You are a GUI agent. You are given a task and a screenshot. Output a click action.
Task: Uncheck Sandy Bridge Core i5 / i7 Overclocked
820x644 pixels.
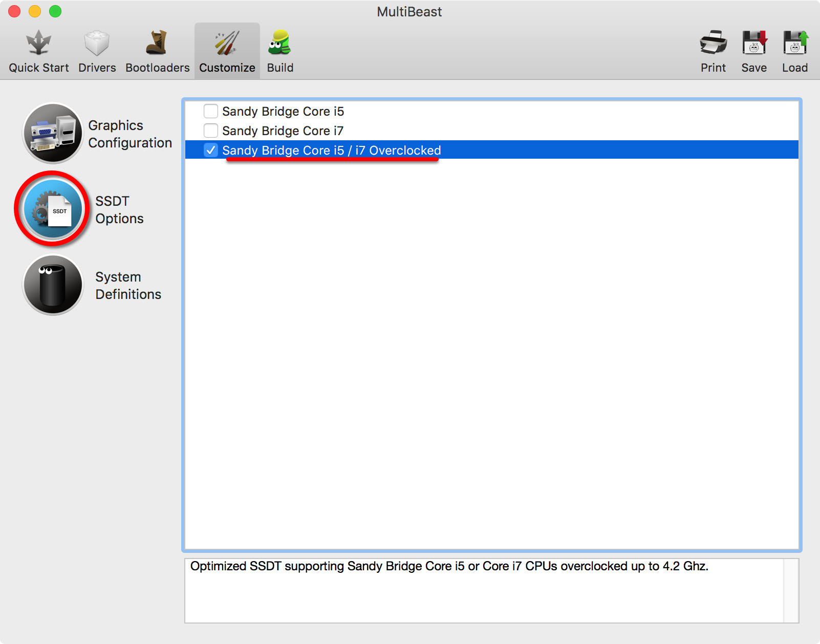click(210, 150)
